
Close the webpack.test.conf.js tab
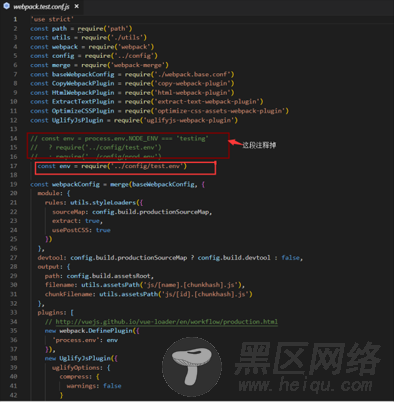(x=77, y=6)
